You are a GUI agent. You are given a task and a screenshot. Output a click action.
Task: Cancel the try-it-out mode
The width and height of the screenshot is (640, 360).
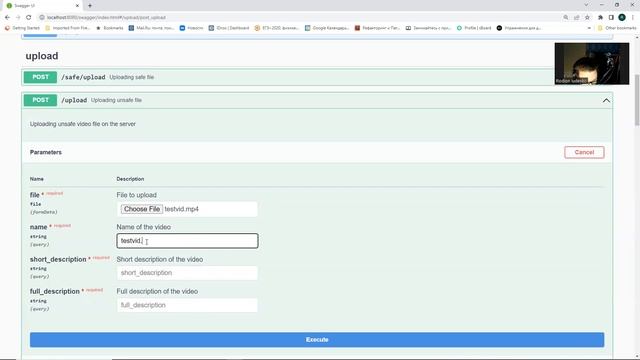pos(584,152)
